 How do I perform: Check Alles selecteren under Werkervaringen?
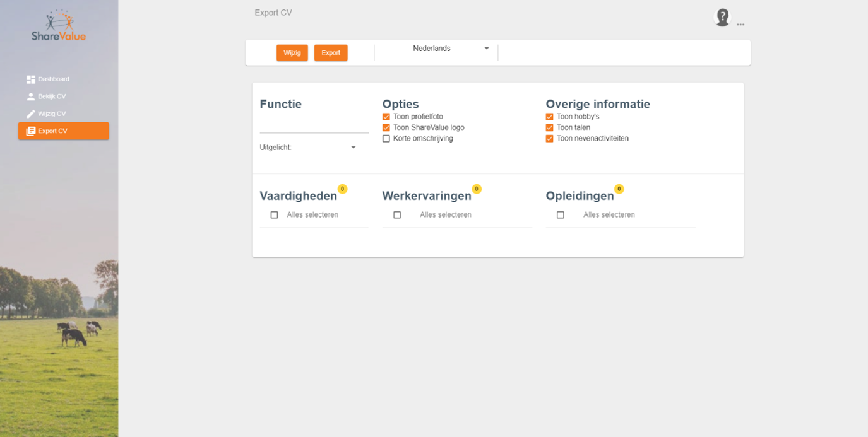coord(397,215)
